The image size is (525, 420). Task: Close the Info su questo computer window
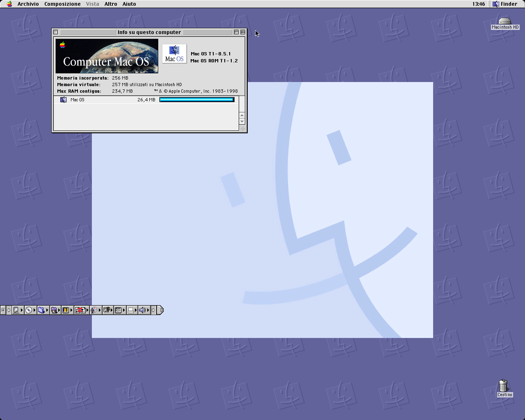pos(56,32)
